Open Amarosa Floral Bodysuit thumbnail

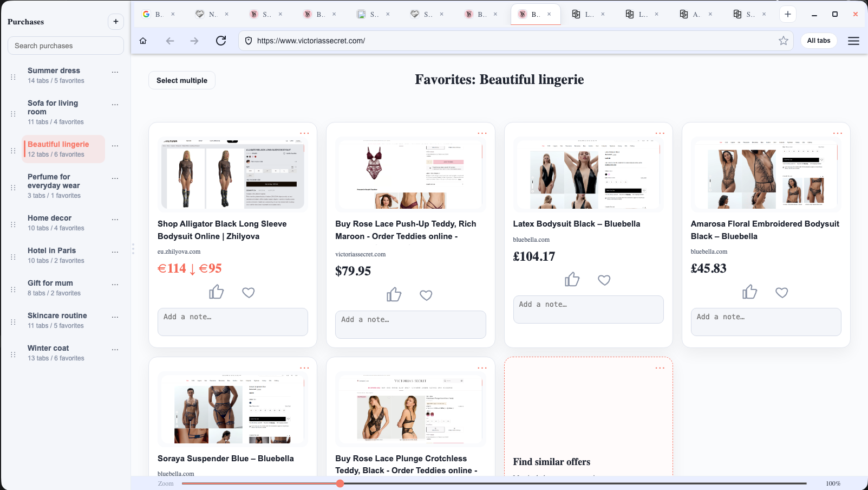coord(766,174)
